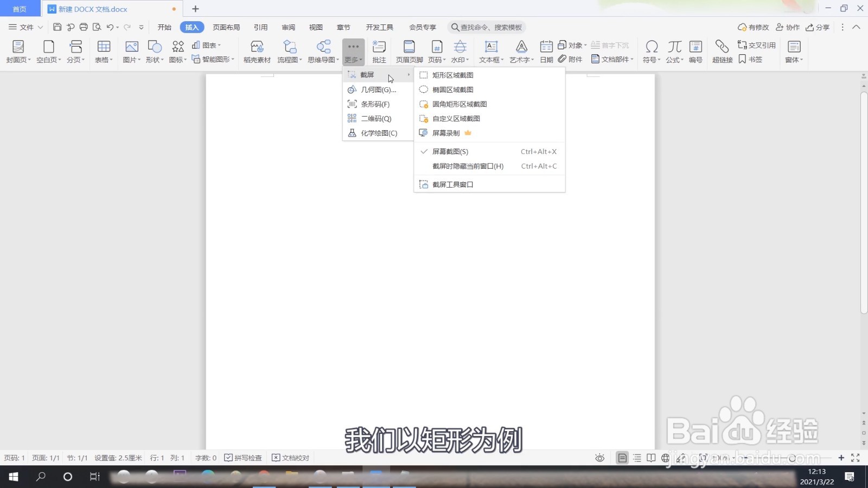Click the 分享 share button

click(818, 27)
